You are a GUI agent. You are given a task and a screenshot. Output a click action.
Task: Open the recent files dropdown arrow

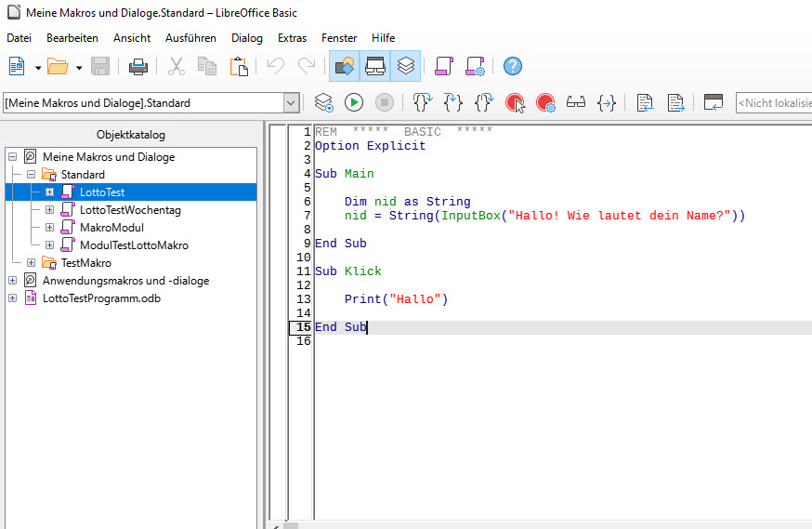click(x=79, y=67)
